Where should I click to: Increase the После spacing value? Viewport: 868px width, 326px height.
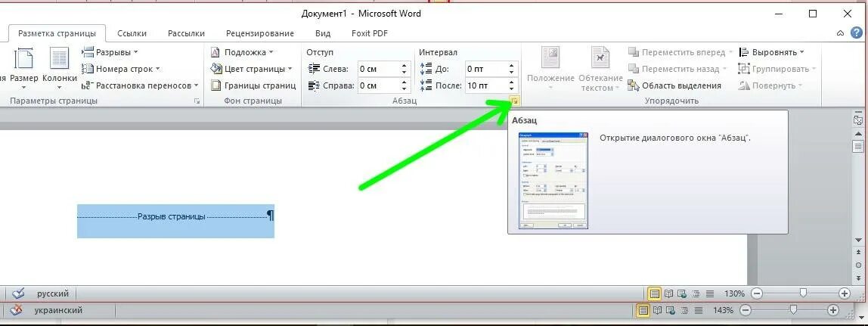[x=511, y=82]
